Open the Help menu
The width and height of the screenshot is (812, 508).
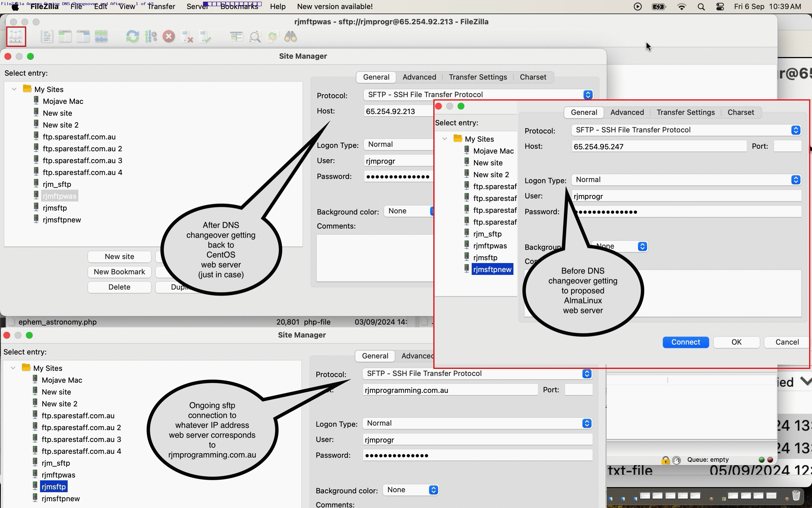(278, 7)
